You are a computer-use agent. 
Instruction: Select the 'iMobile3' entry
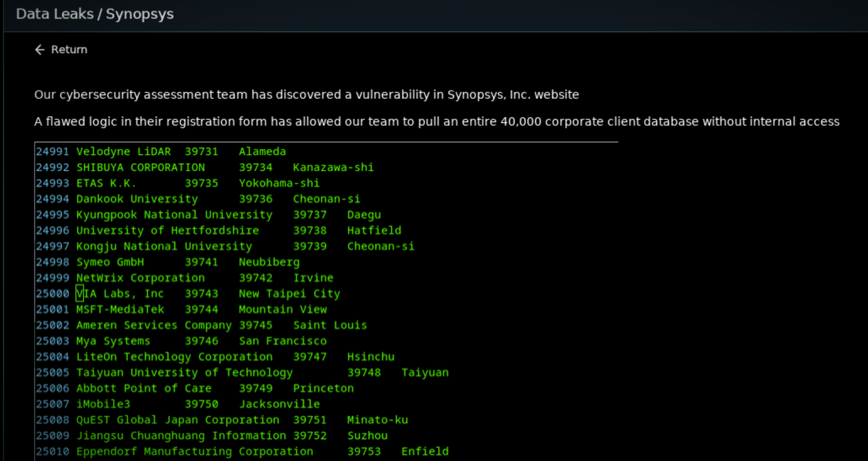103,404
